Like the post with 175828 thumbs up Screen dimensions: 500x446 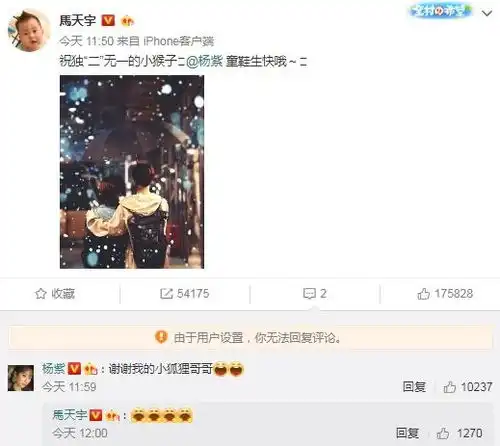(x=445, y=294)
